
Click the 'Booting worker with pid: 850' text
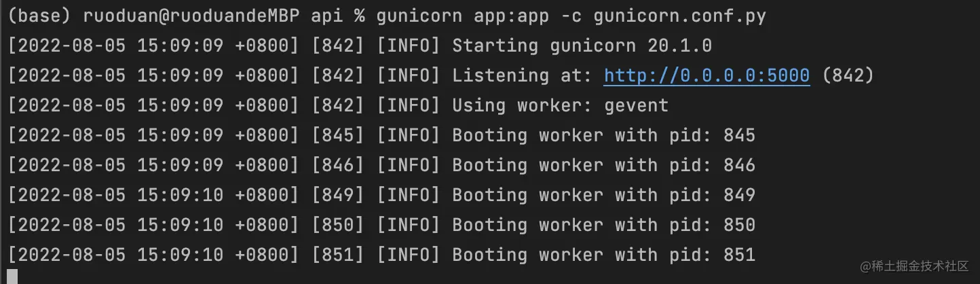(x=603, y=225)
